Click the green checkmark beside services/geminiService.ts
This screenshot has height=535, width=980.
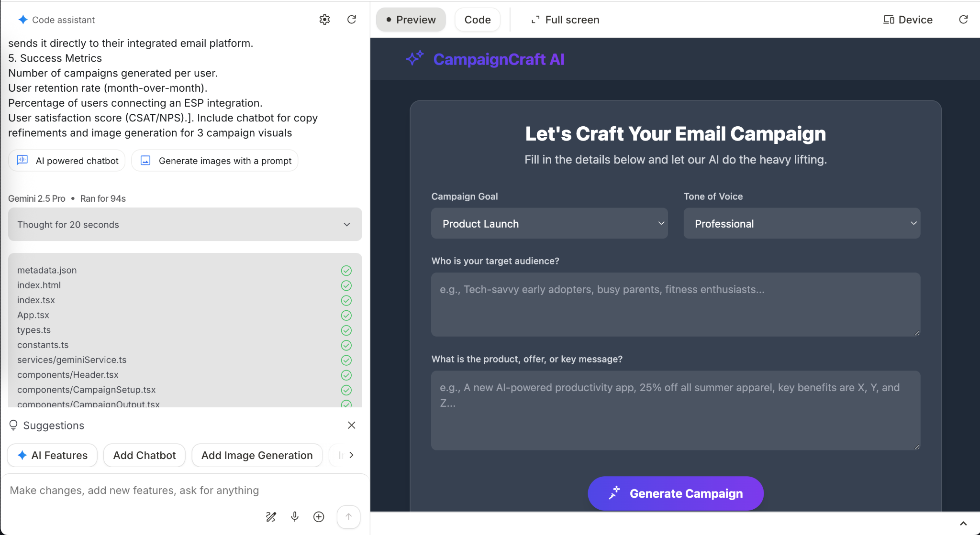pos(346,360)
